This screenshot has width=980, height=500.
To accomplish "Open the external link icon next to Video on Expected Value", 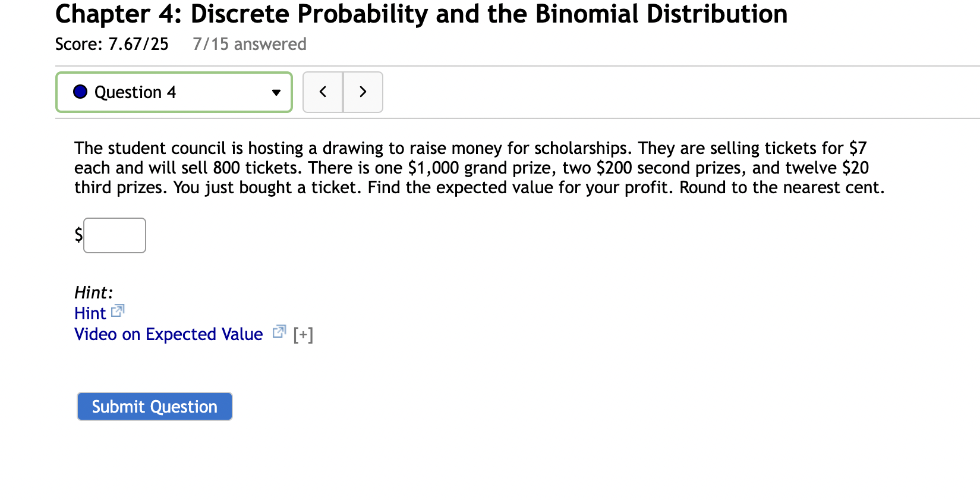I will click(x=278, y=331).
